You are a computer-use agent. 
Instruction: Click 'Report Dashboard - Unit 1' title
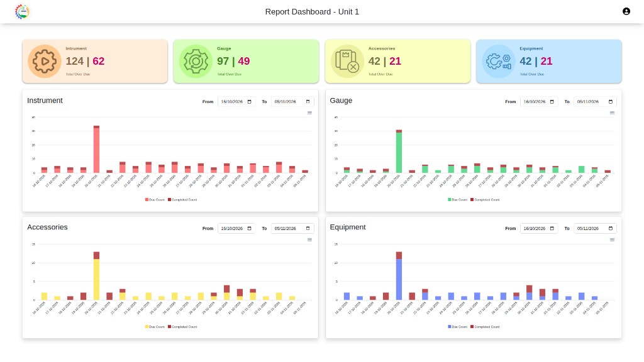pos(312,12)
